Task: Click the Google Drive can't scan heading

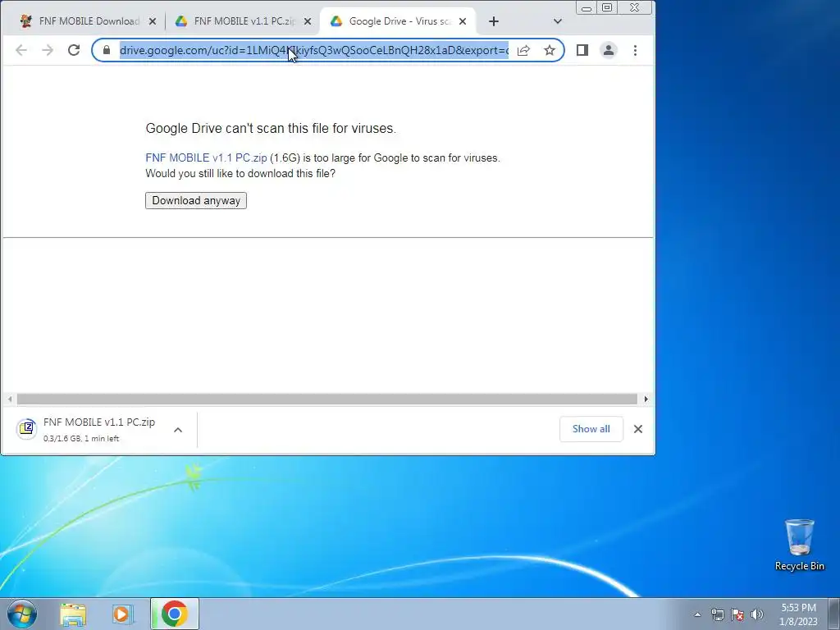Action: click(x=271, y=129)
